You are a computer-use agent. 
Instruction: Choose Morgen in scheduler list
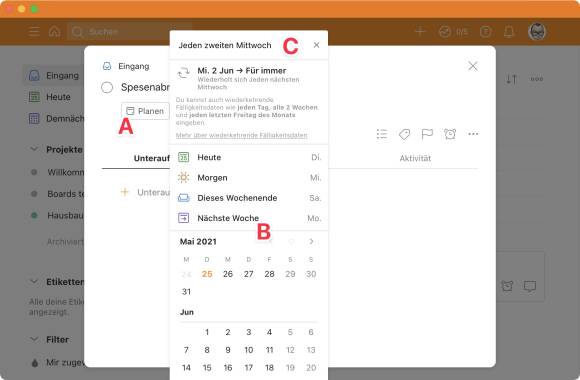coord(249,178)
